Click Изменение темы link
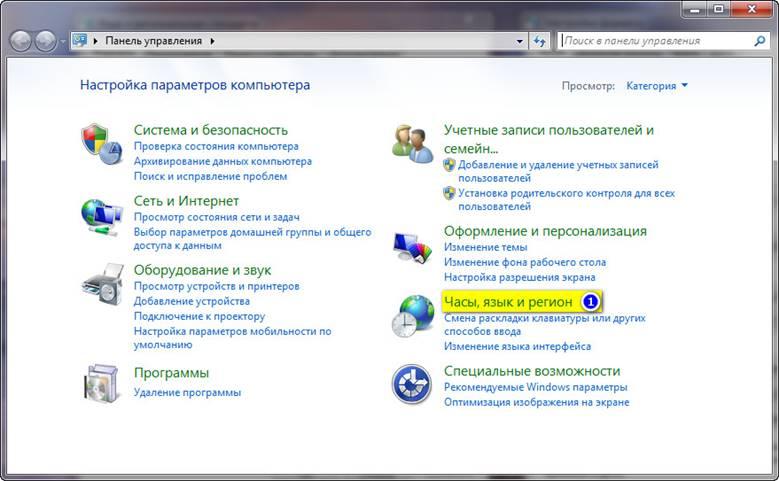The image size is (779, 481). (x=485, y=247)
